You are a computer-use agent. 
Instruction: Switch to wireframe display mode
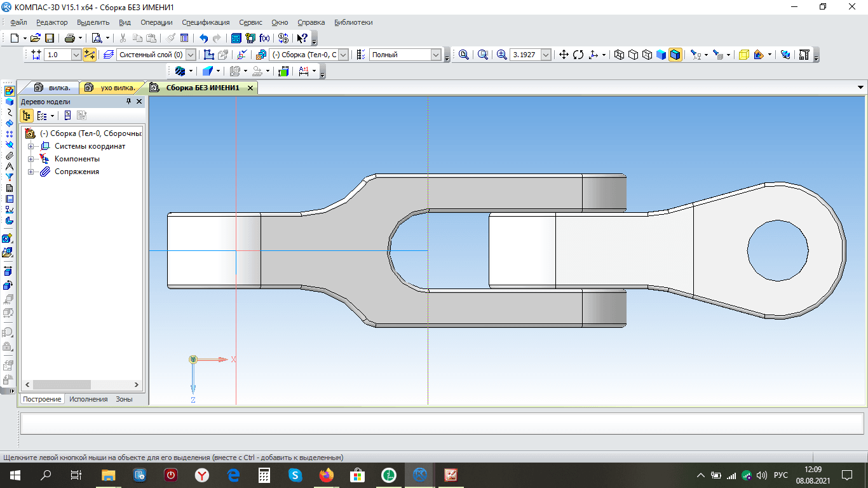(x=620, y=55)
